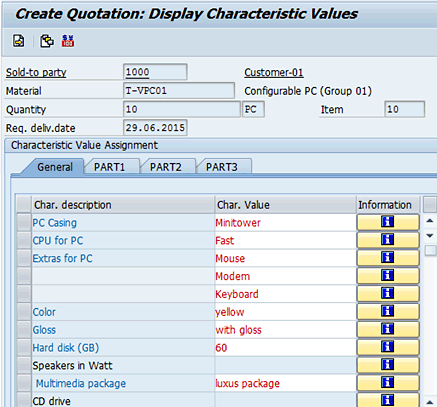Click the Customer-01 link
Screen dimensions: 437x407
[274, 72]
